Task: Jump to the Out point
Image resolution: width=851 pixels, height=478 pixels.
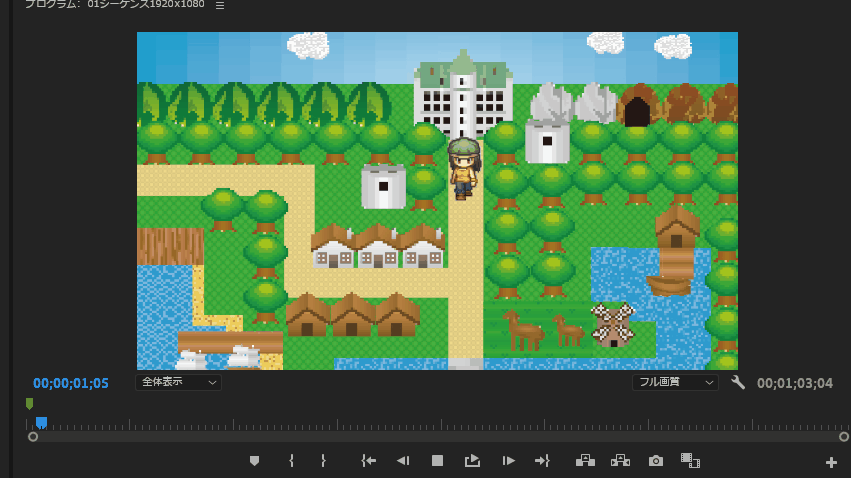Action: tap(542, 461)
